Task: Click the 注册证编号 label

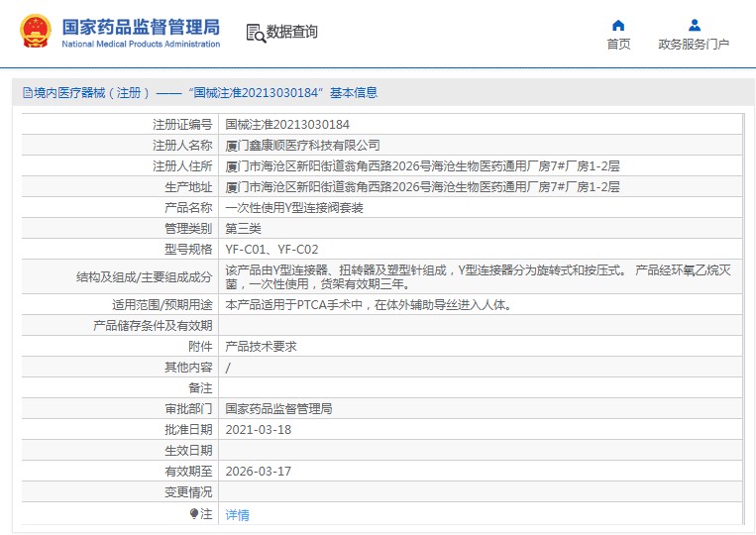Action: click(182, 125)
